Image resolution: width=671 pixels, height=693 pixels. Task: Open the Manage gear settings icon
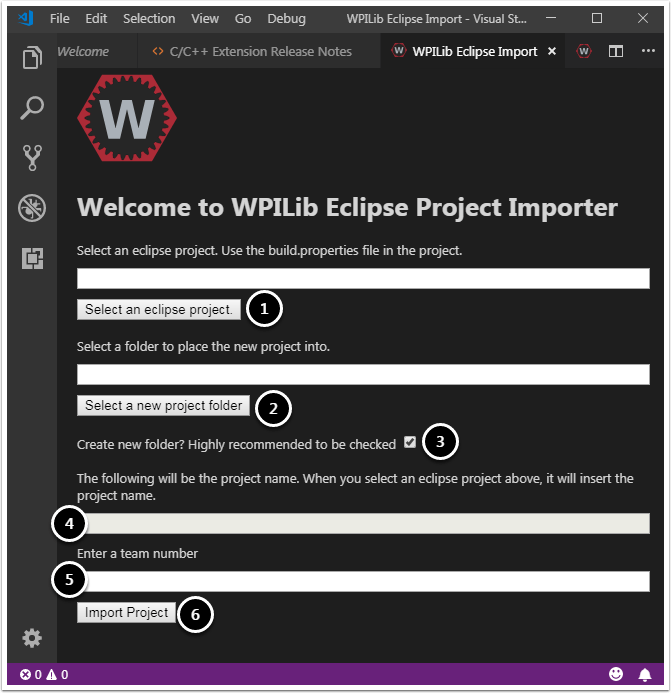pyautogui.click(x=32, y=638)
